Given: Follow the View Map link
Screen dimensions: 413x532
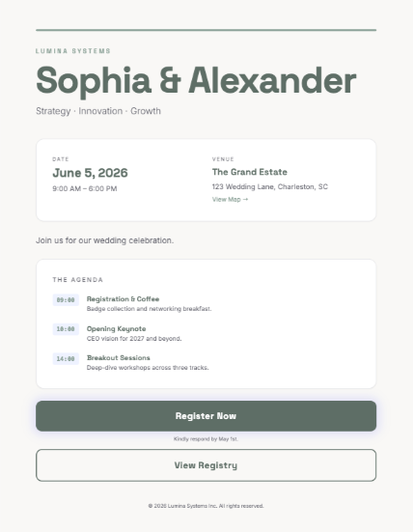Looking at the screenshot, I should 231,200.
